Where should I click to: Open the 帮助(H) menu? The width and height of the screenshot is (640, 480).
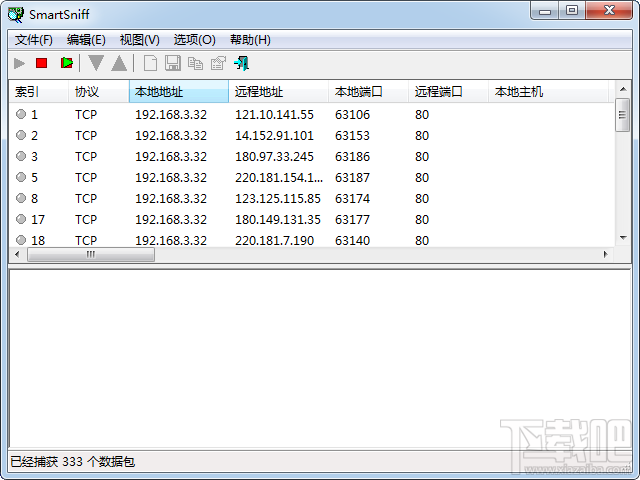(250, 40)
